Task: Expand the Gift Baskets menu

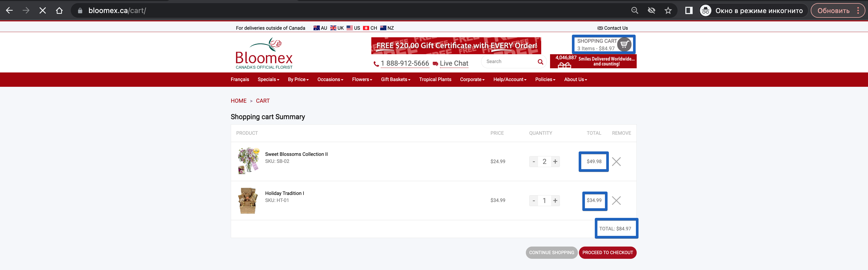Action: (395, 79)
